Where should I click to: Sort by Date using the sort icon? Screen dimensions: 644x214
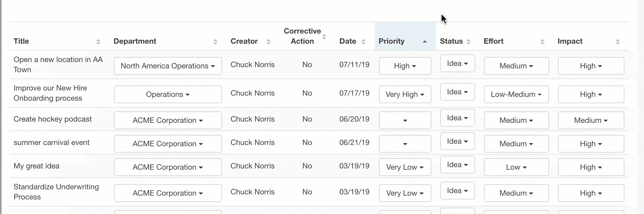(x=363, y=42)
